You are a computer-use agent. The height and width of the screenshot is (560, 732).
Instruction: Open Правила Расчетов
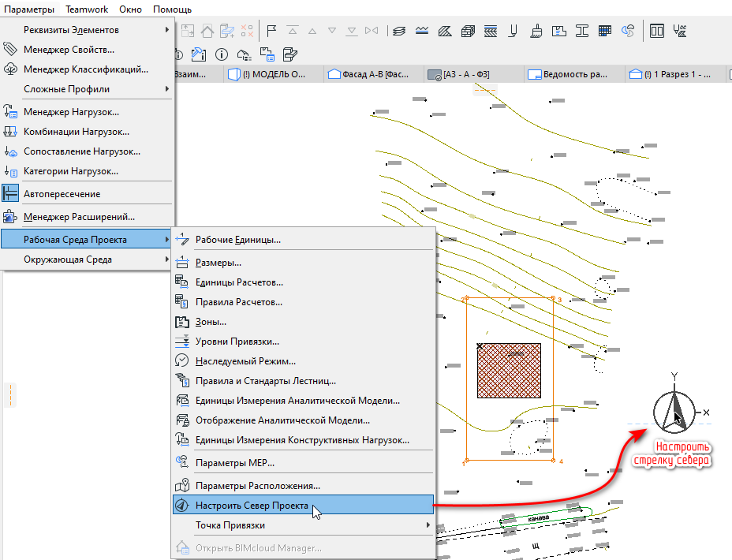(x=304, y=302)
